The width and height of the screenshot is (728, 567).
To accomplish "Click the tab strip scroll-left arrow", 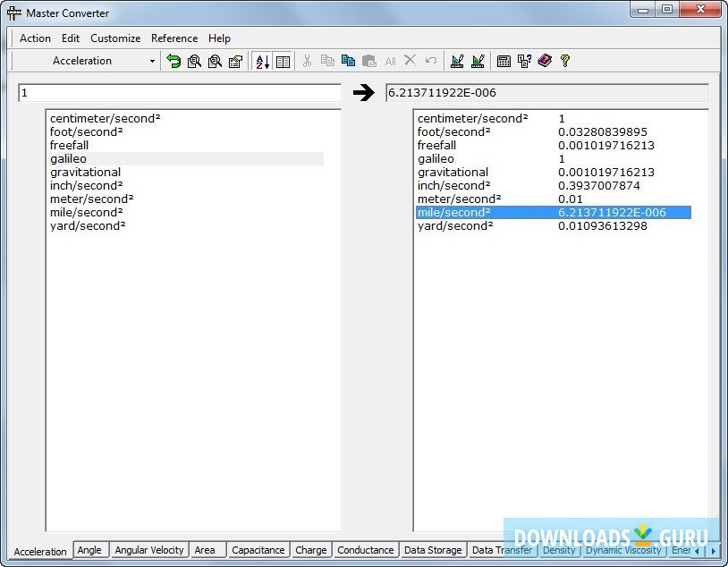I will (x=697, y=551).
